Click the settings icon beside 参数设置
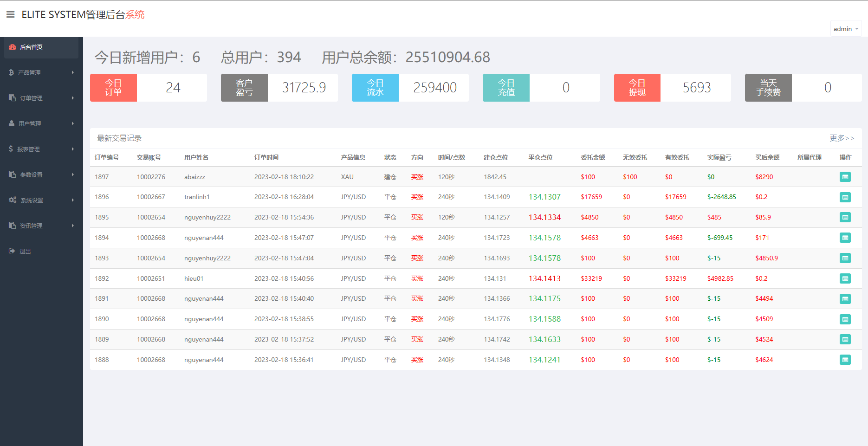 [12, 175]
